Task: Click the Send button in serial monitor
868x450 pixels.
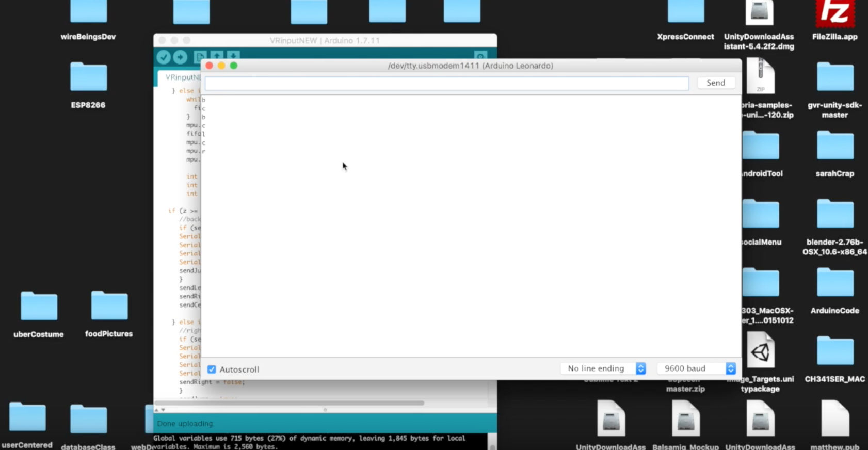Action: (716, 83)
